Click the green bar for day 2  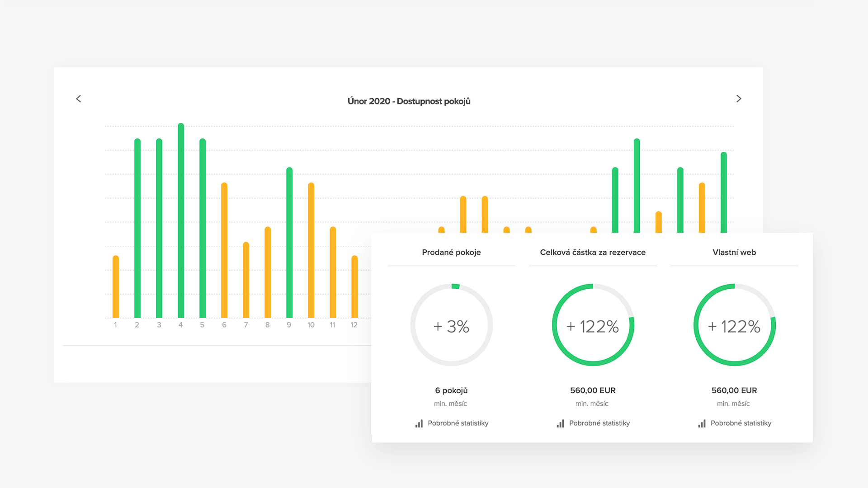(137, 228)
